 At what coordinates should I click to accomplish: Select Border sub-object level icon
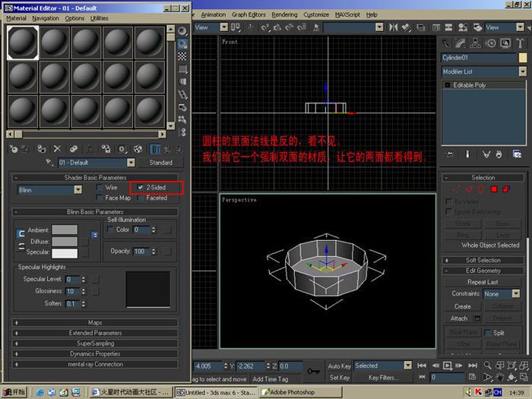(x=481, y=189)
